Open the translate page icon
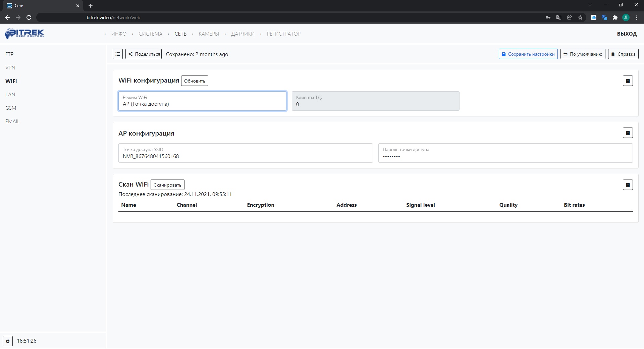Image resolution: width=644 pixels, height=349 pixels. coord(559,17)
